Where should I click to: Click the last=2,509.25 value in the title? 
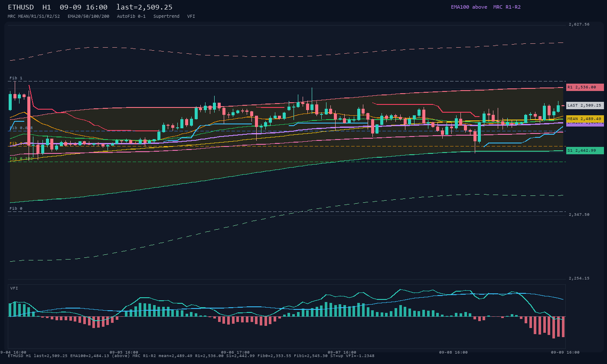(x=144, y=7)
